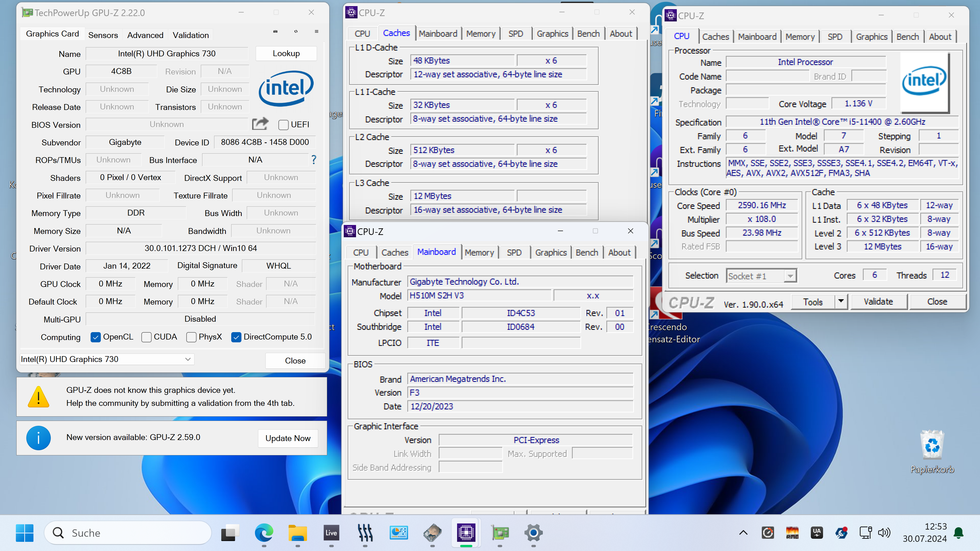Image resolution: width=980 pixels, height=551 pixels.
Task: Enable the CUDA checkbox
Action: click(x=146, y=337)
